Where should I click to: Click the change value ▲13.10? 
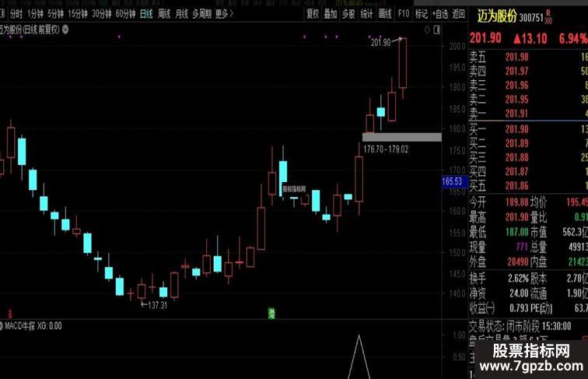coord(530,38)
